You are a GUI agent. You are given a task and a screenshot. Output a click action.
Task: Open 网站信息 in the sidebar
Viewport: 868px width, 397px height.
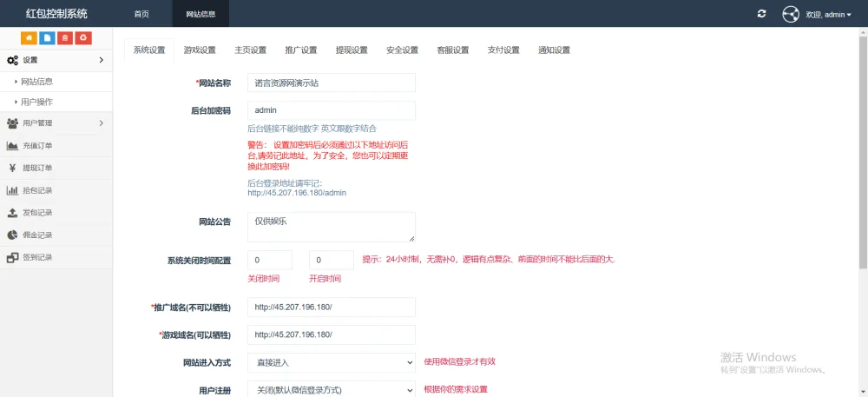pos(56,82)
